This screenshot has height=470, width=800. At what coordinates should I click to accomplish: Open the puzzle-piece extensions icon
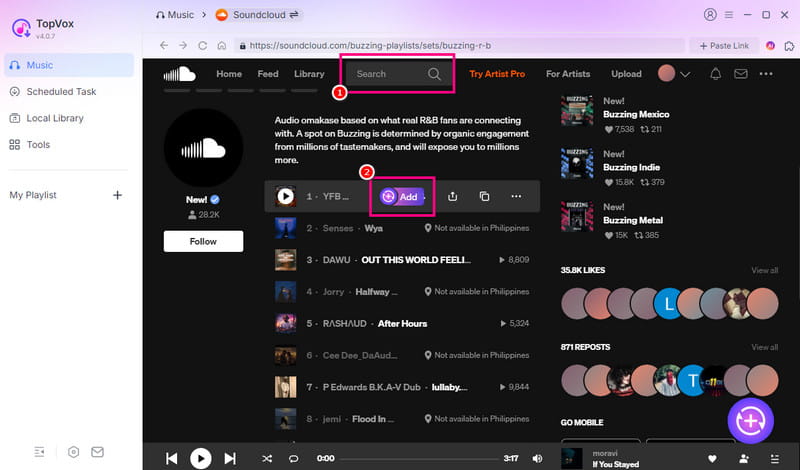coord(789,46)
